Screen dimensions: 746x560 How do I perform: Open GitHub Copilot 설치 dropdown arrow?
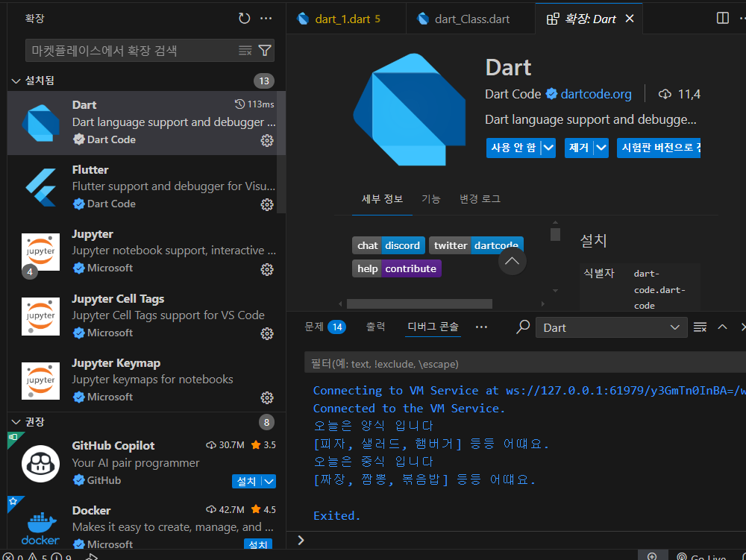pyautogui.click(x=269, y=482)
